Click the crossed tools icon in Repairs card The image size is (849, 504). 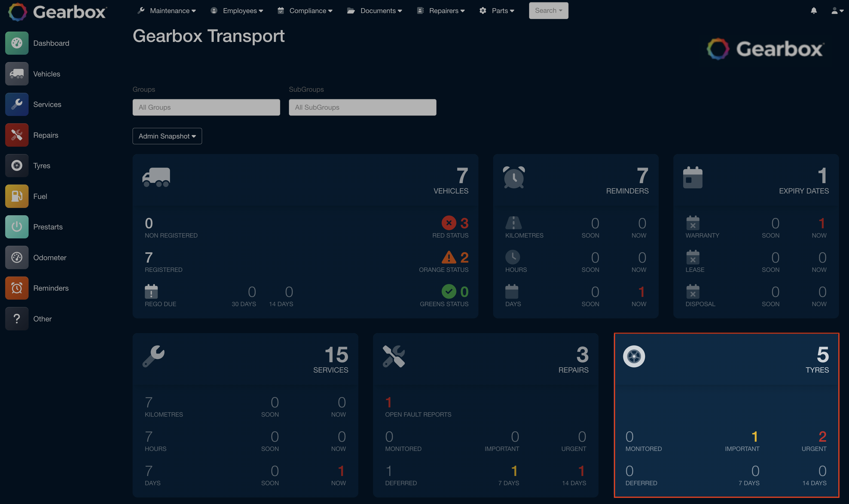394,356
